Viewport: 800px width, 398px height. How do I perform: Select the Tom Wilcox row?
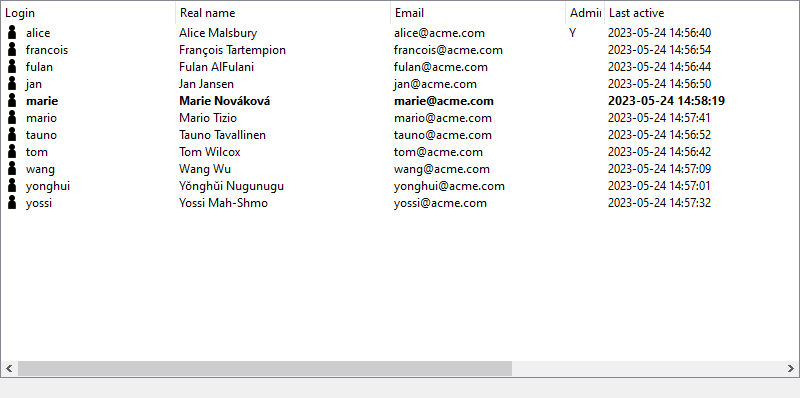(x=400, y=152)
